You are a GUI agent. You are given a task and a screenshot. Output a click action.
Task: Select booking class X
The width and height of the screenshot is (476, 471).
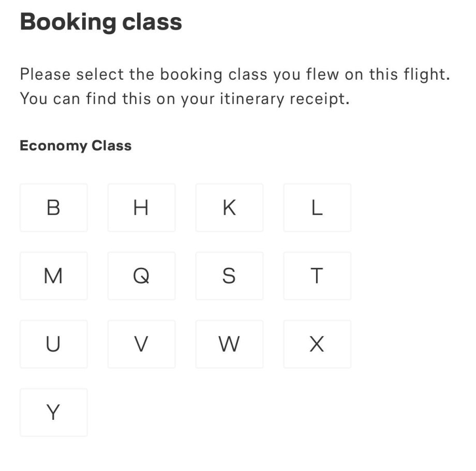pos(317,344)
